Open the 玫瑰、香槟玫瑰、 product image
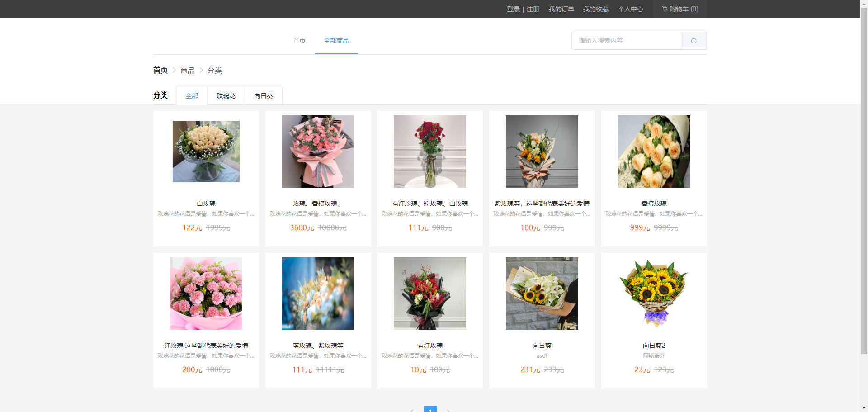 click(x=318, y=152)
